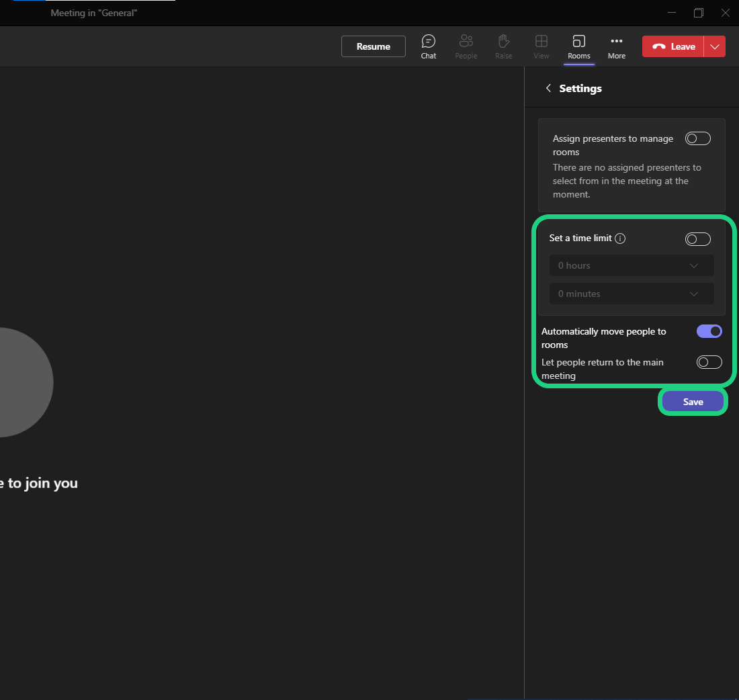
Task: Click the Set a time limit info icon
Action: click(620, 238)
